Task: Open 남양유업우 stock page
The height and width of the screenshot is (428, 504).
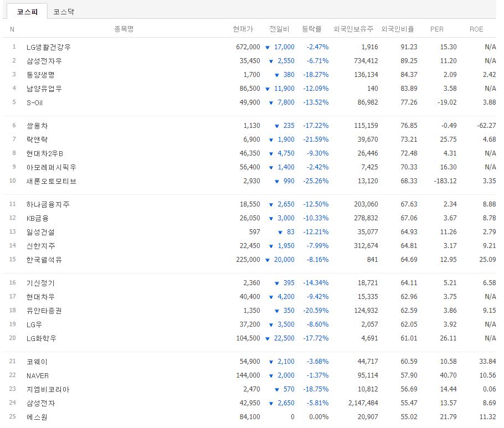Action: 44,89
